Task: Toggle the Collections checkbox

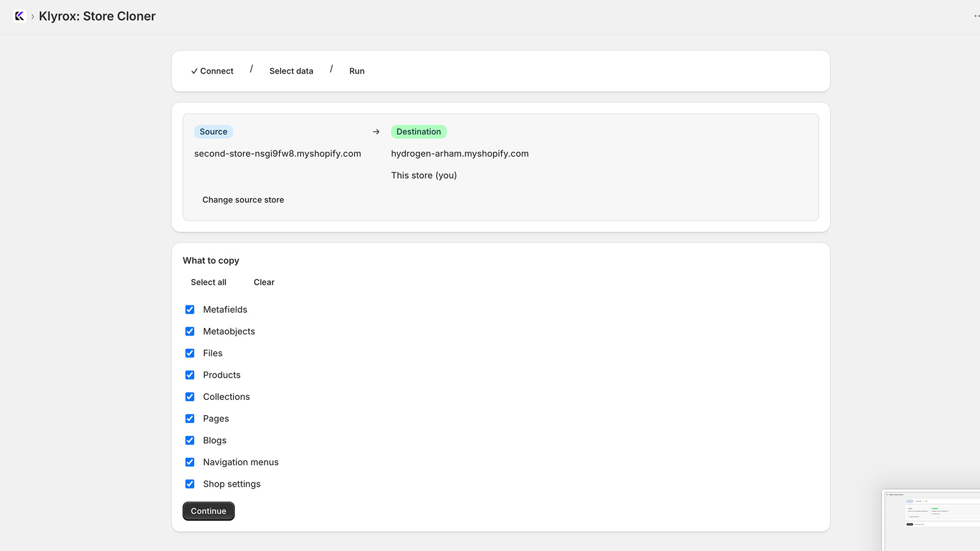Action: (x=190, y=397)
